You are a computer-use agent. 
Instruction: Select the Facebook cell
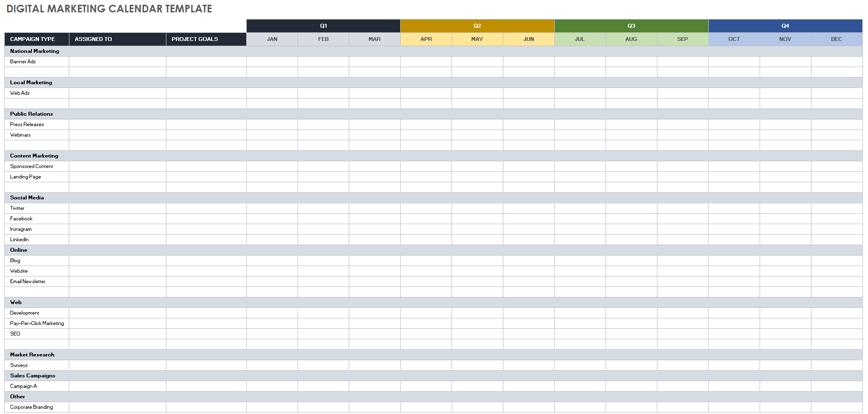click(37, 218)
